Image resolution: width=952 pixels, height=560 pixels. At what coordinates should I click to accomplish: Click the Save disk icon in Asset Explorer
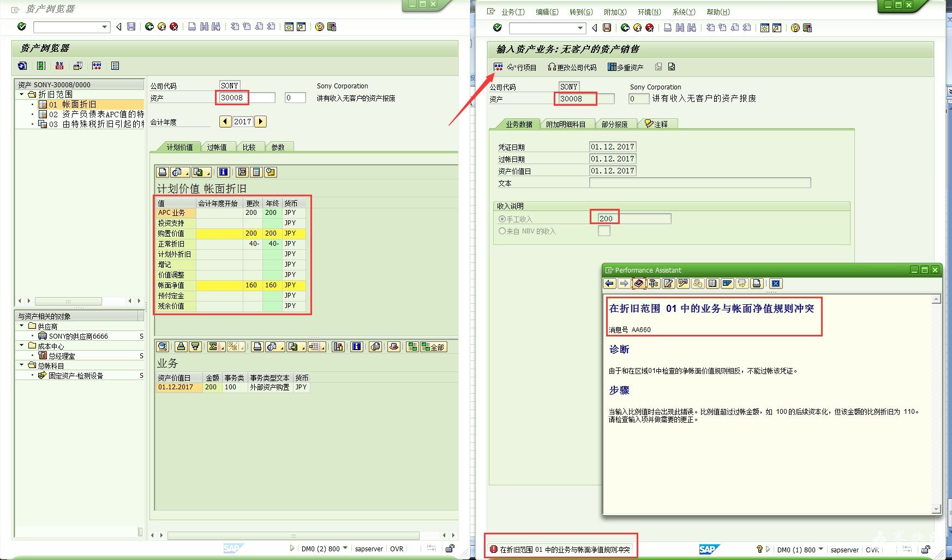coord(131,27)
